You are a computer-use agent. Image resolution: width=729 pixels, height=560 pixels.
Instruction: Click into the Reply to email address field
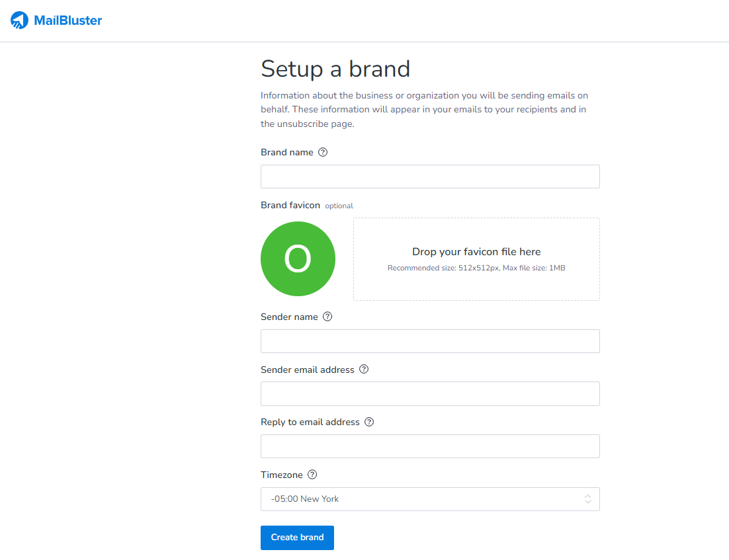click(430, 446)
